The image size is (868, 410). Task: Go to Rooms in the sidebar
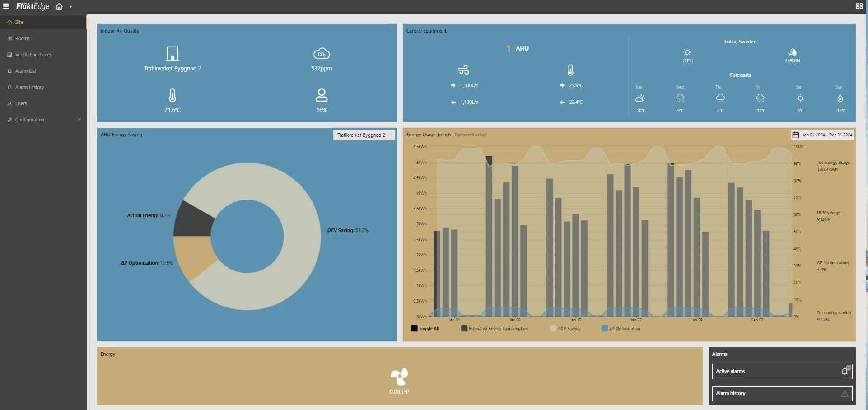(x=23, y=38)
